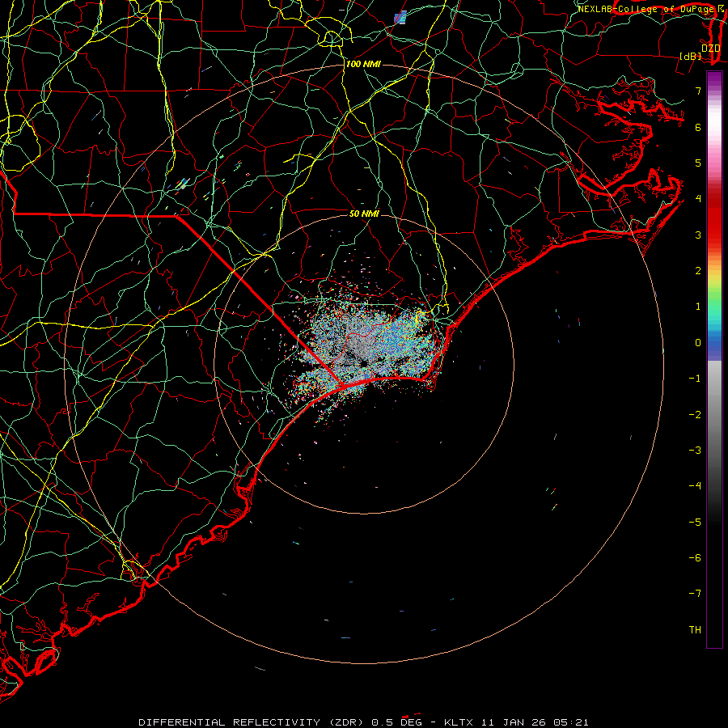This screenshot has height=728, width=728.
Task: Click the dense radar echo cluster near the radar site
Action: pos(366,346)
